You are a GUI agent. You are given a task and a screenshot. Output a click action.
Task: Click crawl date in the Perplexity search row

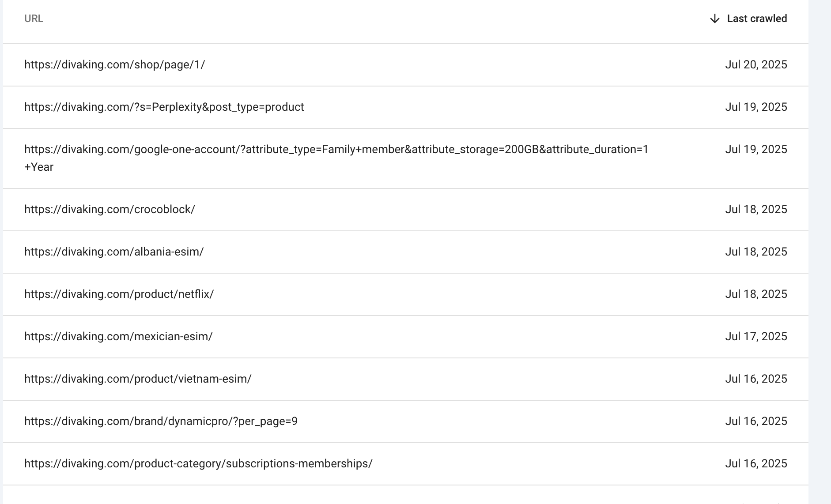[x=756, y=107]
